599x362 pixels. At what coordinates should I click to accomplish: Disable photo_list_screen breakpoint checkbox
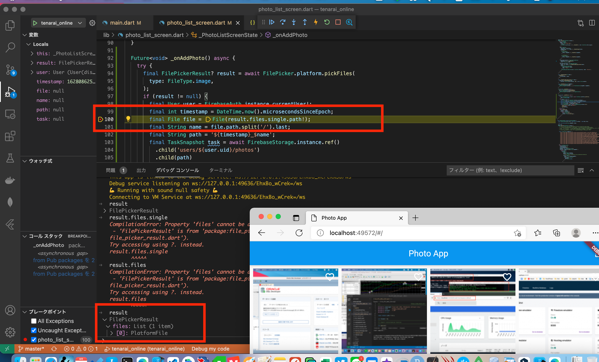click(x=34, y=339)
